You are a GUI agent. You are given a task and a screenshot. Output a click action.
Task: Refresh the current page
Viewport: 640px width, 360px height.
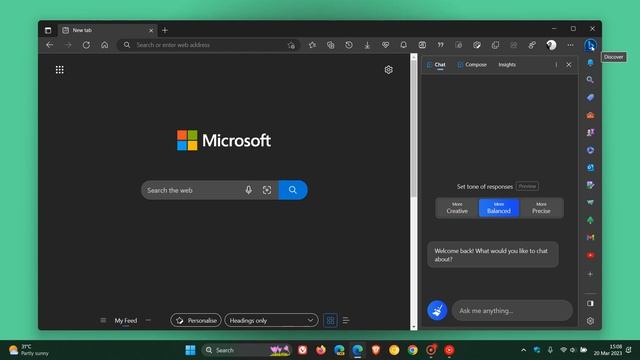[86, 45]
